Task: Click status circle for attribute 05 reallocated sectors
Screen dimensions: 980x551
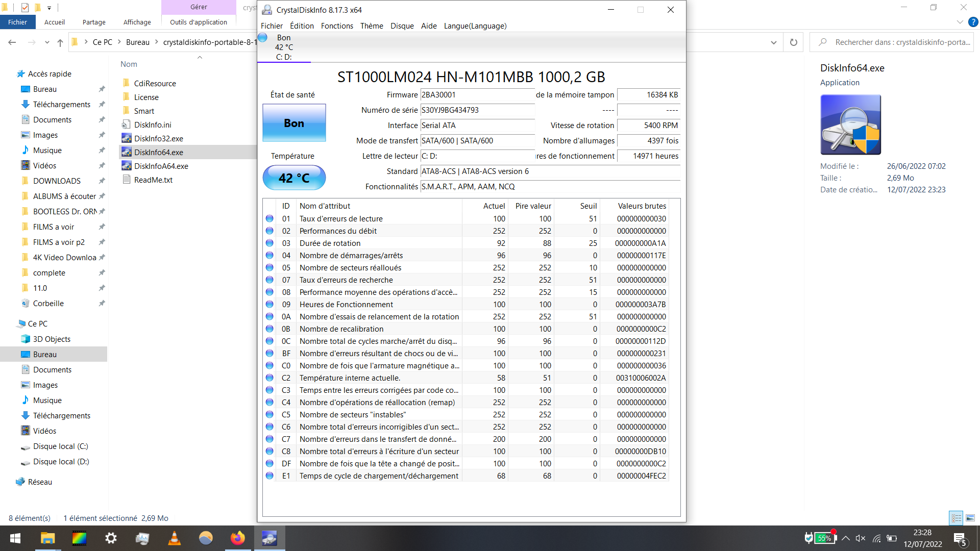Action: tap(269, 267)
